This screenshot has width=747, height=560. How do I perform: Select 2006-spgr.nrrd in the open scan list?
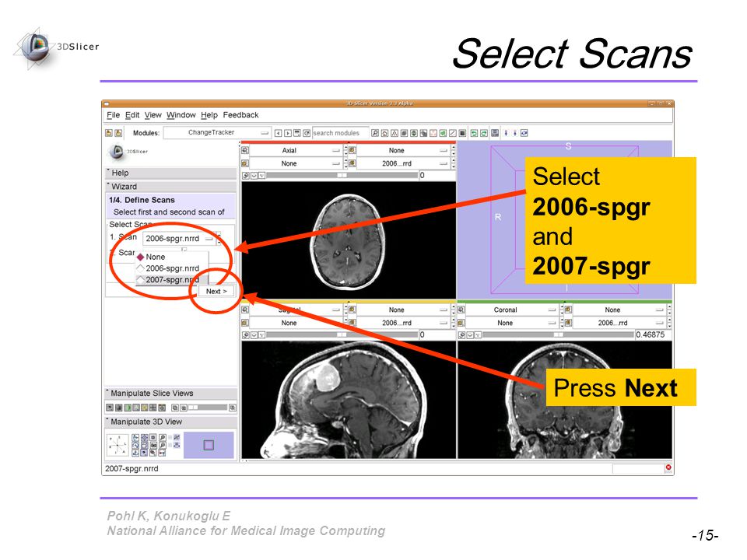point(172,268)
